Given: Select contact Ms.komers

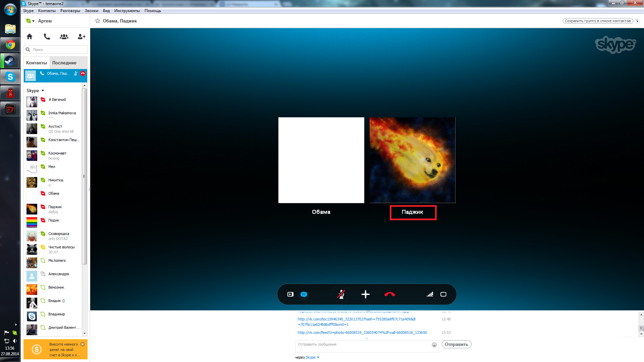Looking at the screenshot, I should click(53, 263).
